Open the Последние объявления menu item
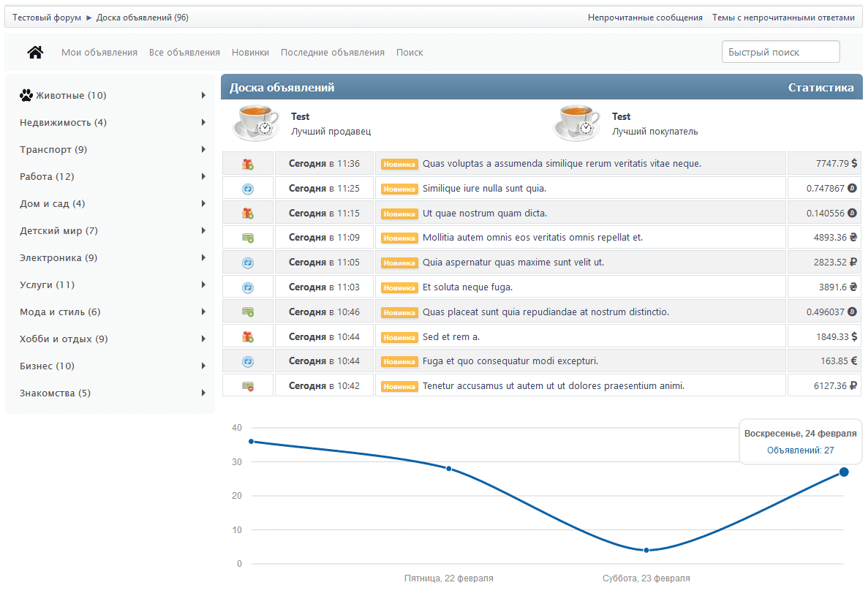This screenshot has height=596, width=868. pyautogui.click(x=333, y=53)
